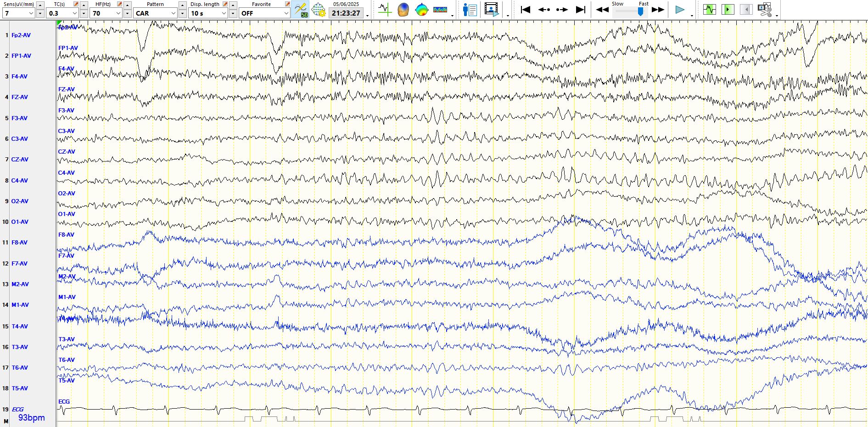
Task: Open the Pattern dropdown showing CAR
Action: tap(173, 13)
